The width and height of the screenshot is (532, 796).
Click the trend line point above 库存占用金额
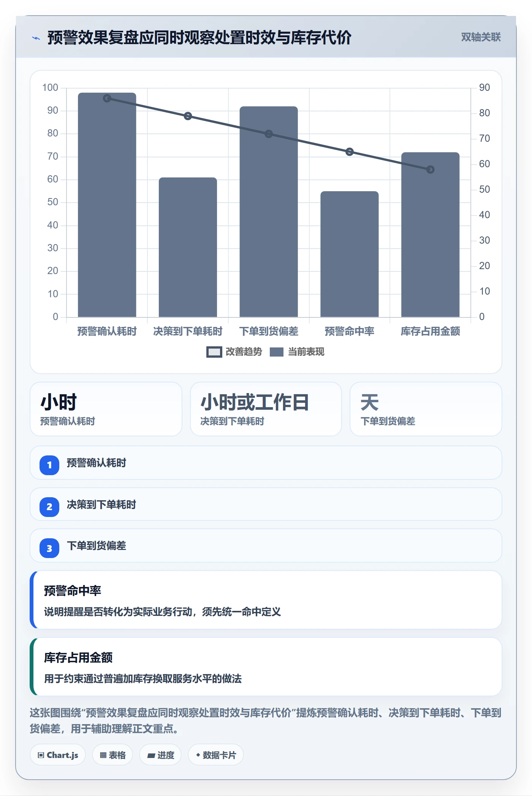pos(430,170)
